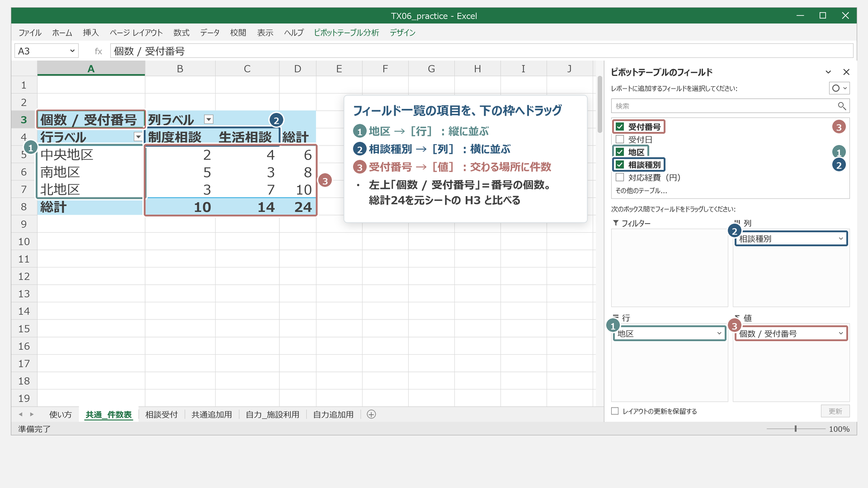Switch to the 挿入 ribbon tab

90,33
